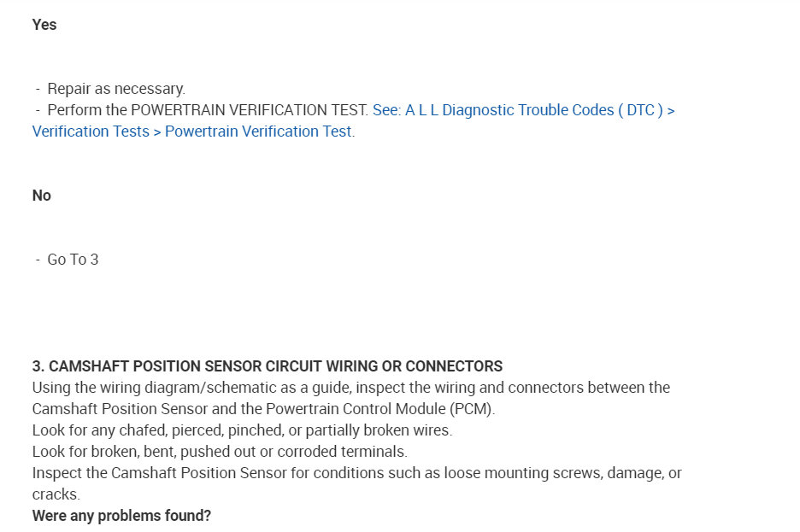Click the word "Perform" in the Yes section
The image size is (800, 532).
(x=74, y=110)
